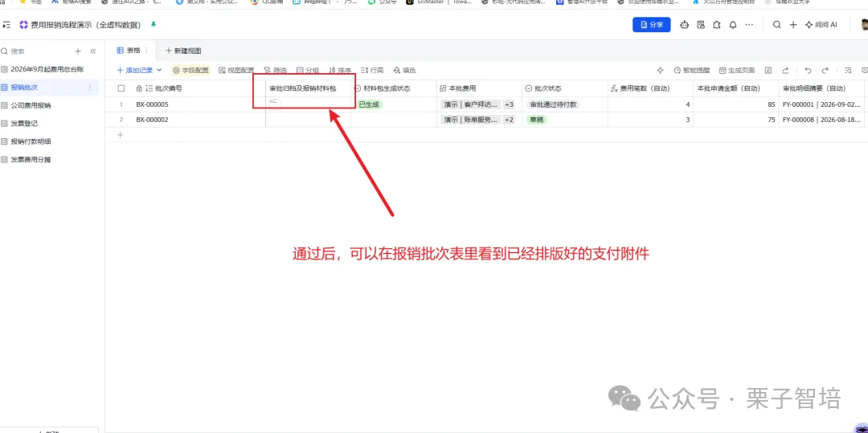Open the 填色 fill color tool
868x433 pixels.
(x=404, y=70)
